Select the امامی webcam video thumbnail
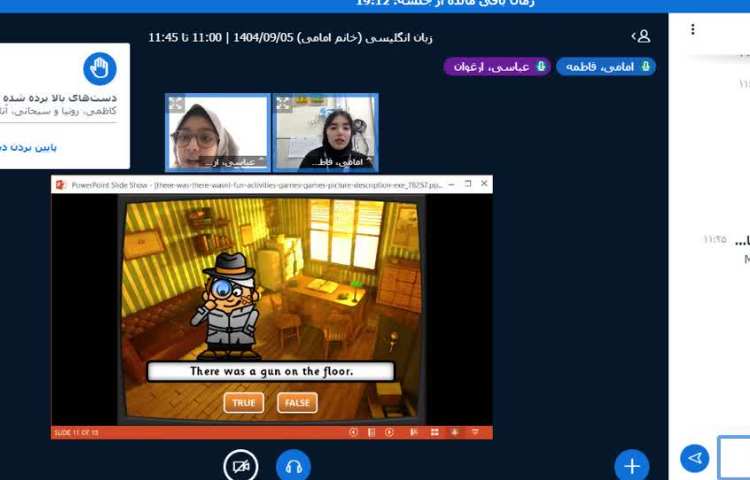 pos(325,133)
